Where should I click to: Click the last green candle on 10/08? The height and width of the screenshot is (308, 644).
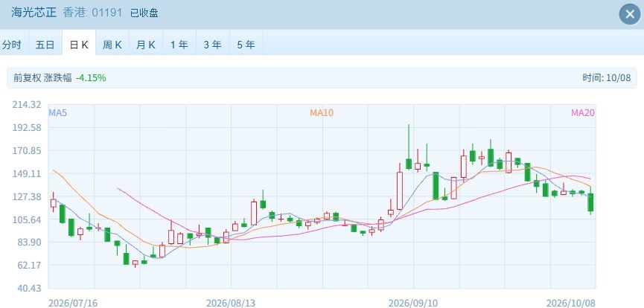590,202
